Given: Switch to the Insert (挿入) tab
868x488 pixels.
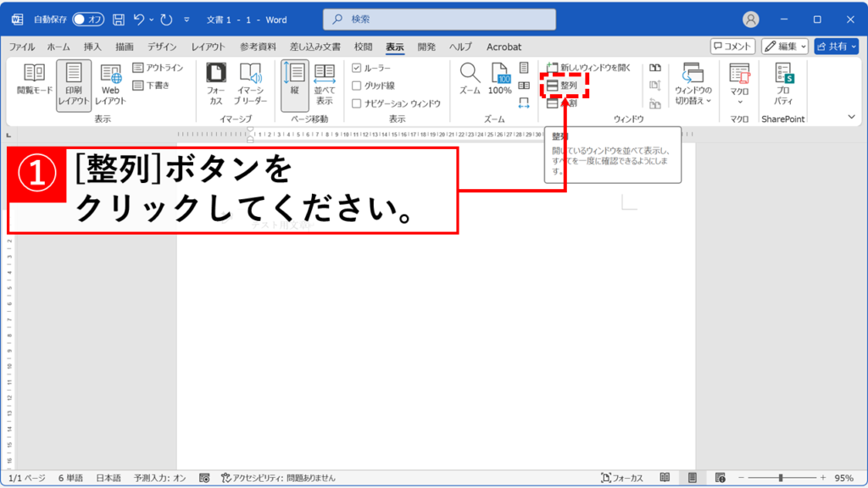Looking at the screenshot, I should 92,47.
